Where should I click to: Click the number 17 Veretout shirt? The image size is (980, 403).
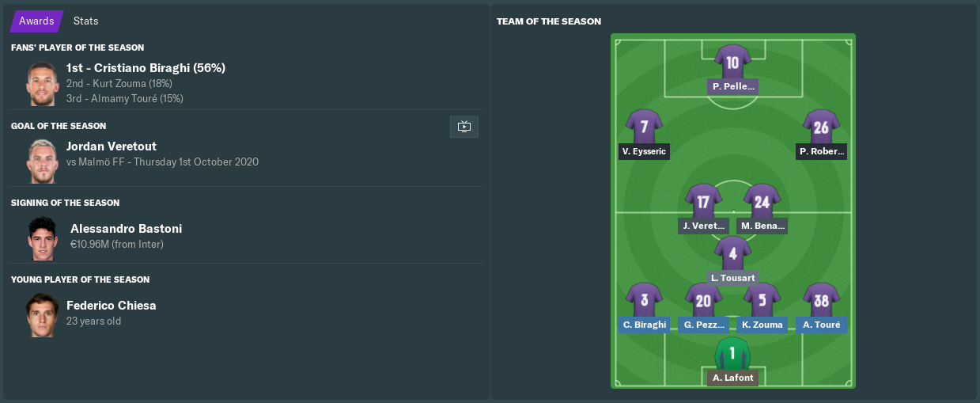(x=703, y=201)
